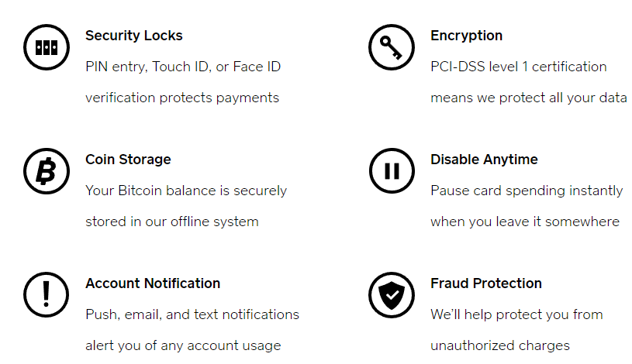Click the pause Disable Anytime icon
The image size is (632, 364).
[392, 171]
